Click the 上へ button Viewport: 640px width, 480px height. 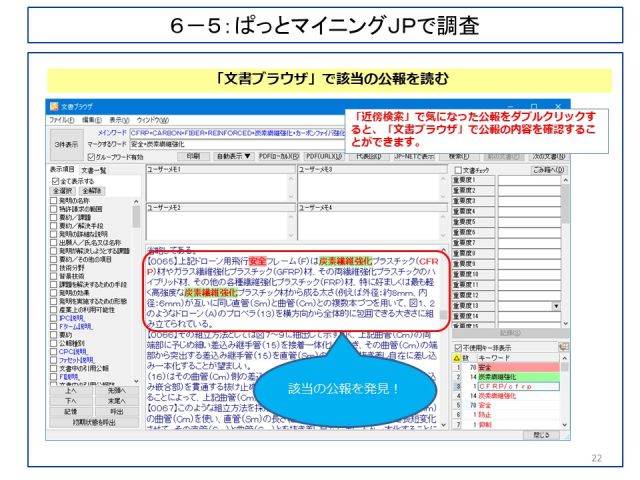pos(71,391)
